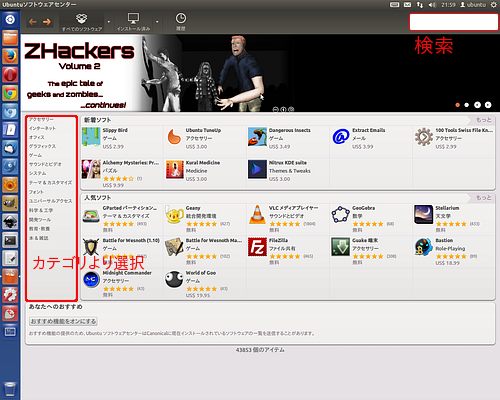Launch Google Chrome from the launcher
This screenshot has height=400, width=500.
click(x=10, y=93)
